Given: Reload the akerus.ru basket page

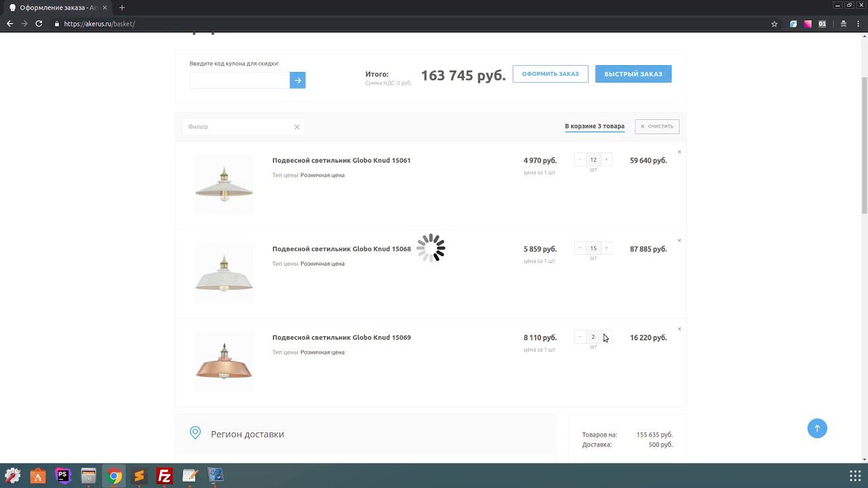Looking at the screenshot, I should coord(39,24).
